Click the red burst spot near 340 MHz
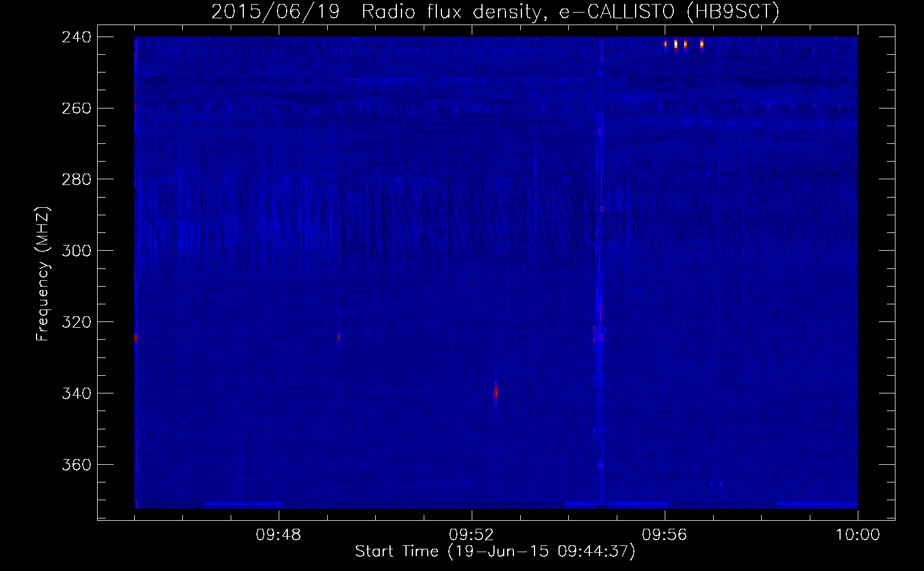Screen dimensions: 924x571 [495, 391]
